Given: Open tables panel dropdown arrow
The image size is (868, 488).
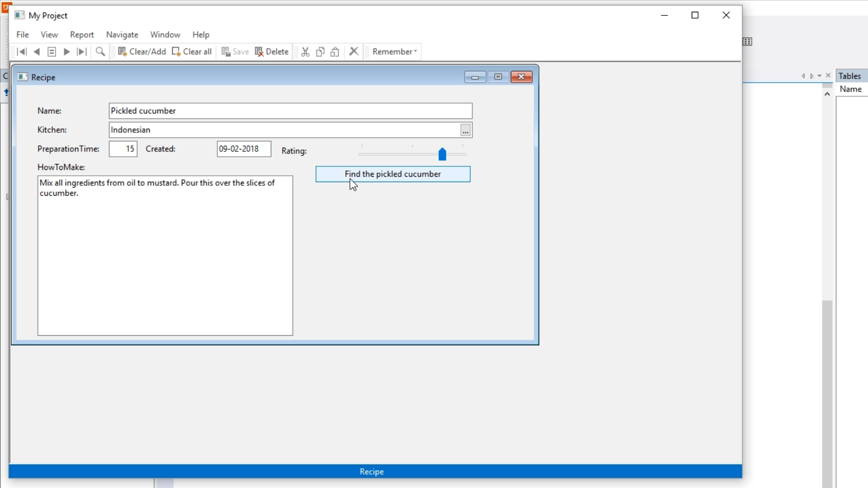Looking at the screenshot, I should tap(820, 76).
